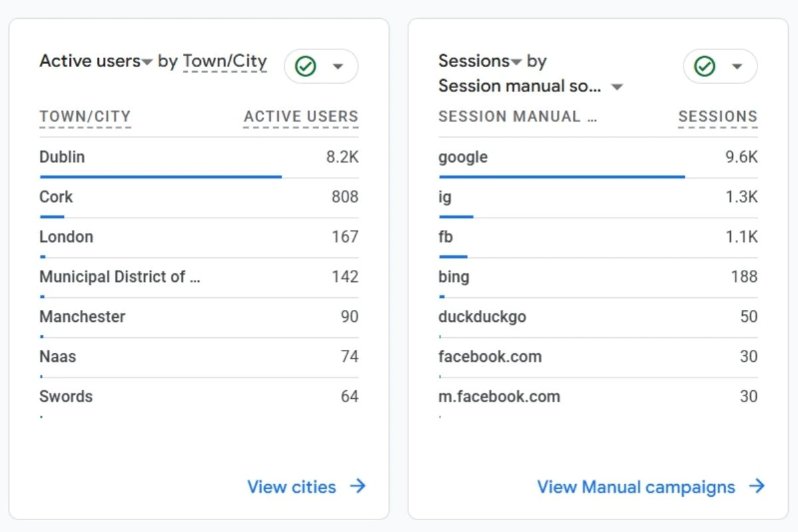Click the 90 value for Manchester

pyautogui.click(x=350, y=317)
